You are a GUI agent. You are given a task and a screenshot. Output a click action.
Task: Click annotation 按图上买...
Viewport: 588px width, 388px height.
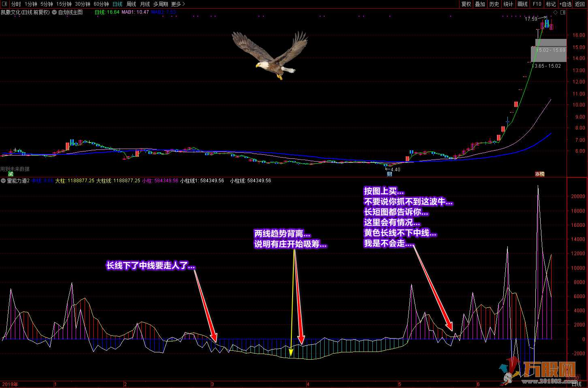pyautogui.click(x=384, y=191)
